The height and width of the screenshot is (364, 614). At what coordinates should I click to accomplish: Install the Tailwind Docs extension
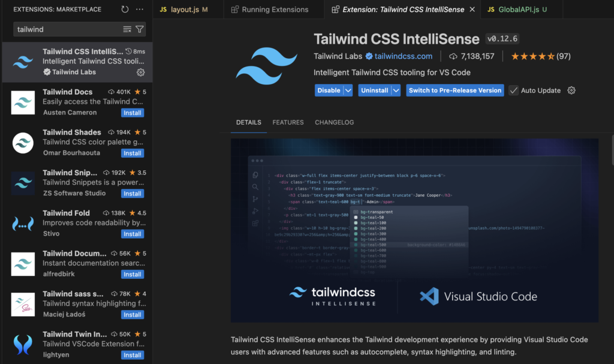[133, 113]
